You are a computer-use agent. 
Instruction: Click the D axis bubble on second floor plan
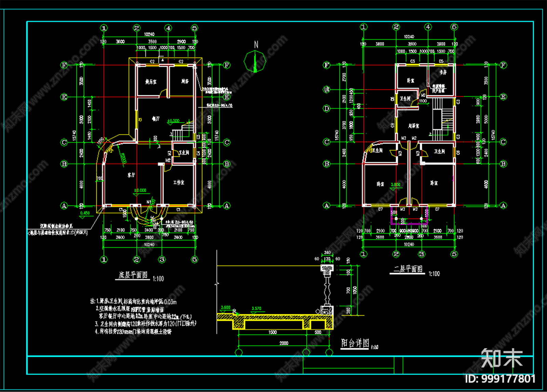tap(326, 108)
